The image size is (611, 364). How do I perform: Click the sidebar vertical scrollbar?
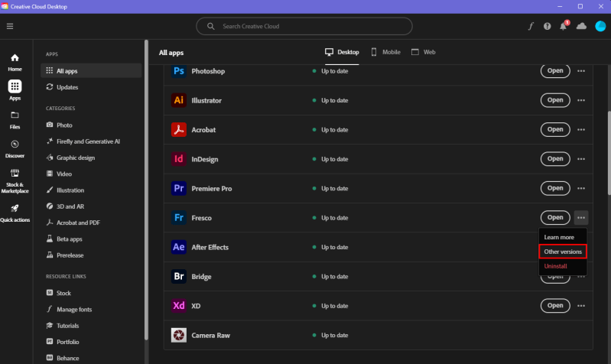point(146,190)
